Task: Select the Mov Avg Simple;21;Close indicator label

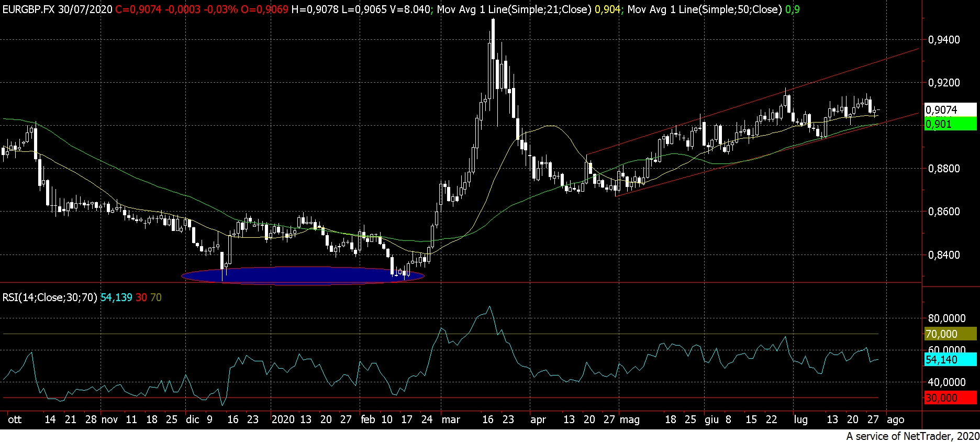Action: tap(514, 9)
